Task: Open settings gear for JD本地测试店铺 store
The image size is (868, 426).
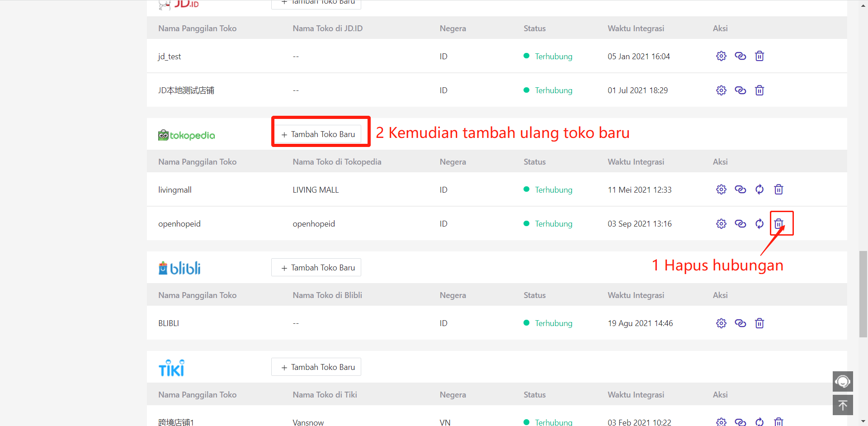Action: point(721,90)
